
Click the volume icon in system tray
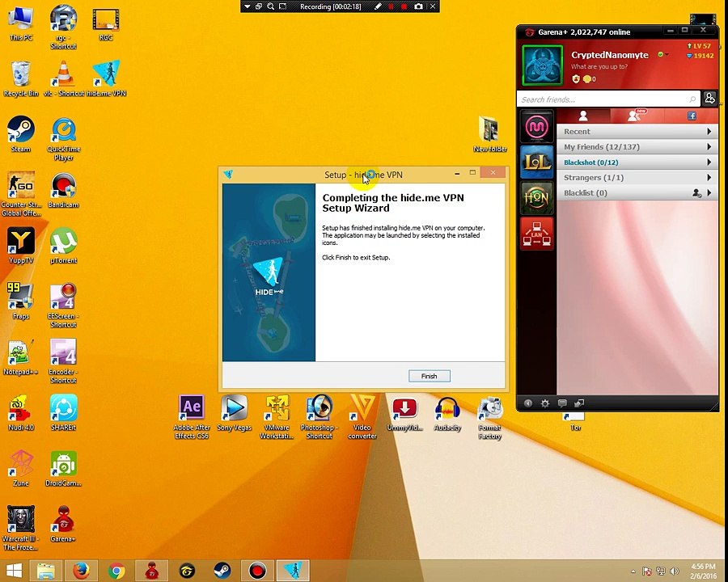(675, 571)
